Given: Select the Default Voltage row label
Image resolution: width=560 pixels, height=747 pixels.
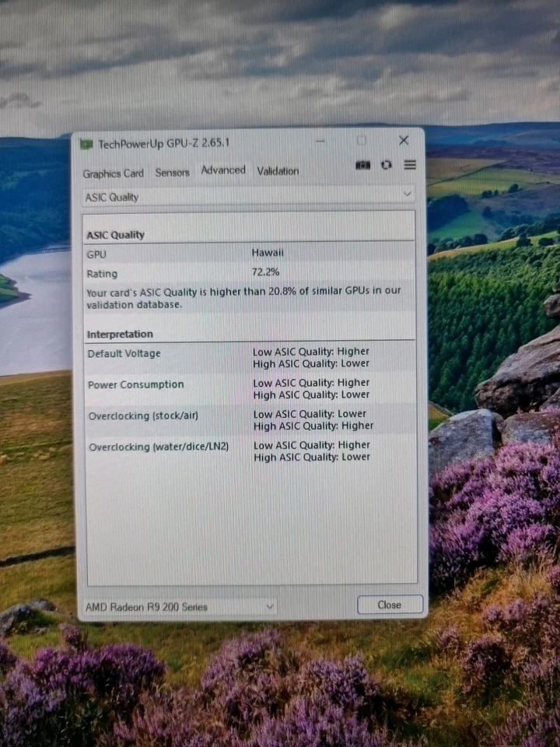Looking at the screenshot, I should (x=124, y=353).
